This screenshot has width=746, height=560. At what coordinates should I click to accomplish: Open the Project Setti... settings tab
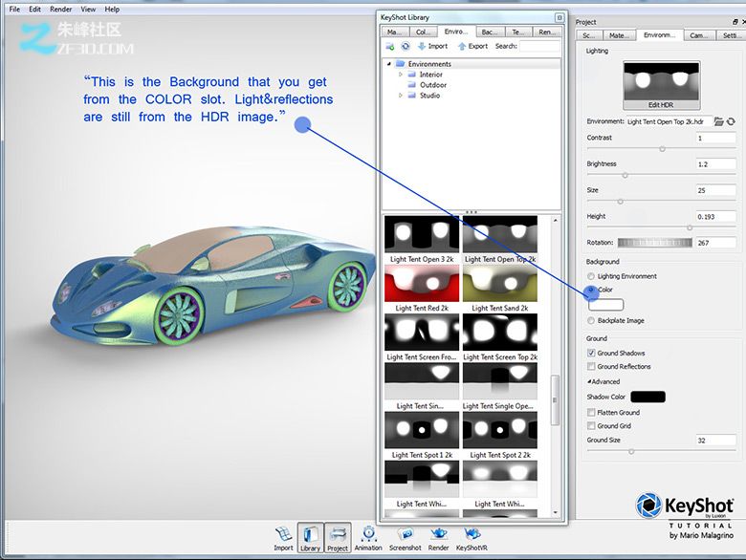(731, 35)
